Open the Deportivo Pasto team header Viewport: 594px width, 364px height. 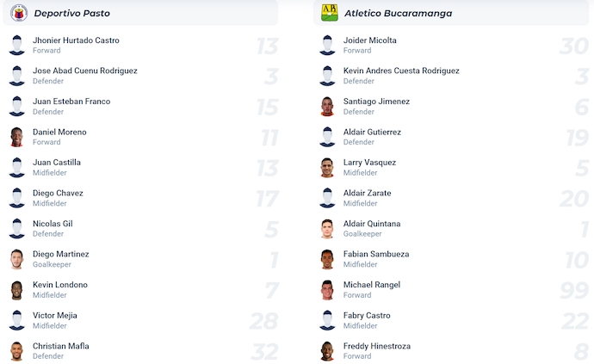tap(72, 13)
